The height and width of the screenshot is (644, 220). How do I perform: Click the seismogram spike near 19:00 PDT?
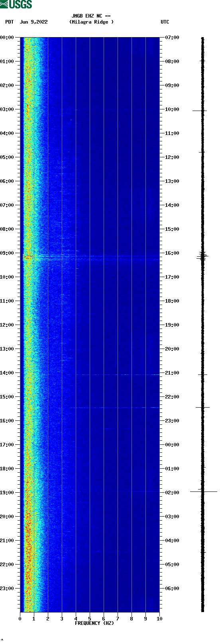point(204,491)
